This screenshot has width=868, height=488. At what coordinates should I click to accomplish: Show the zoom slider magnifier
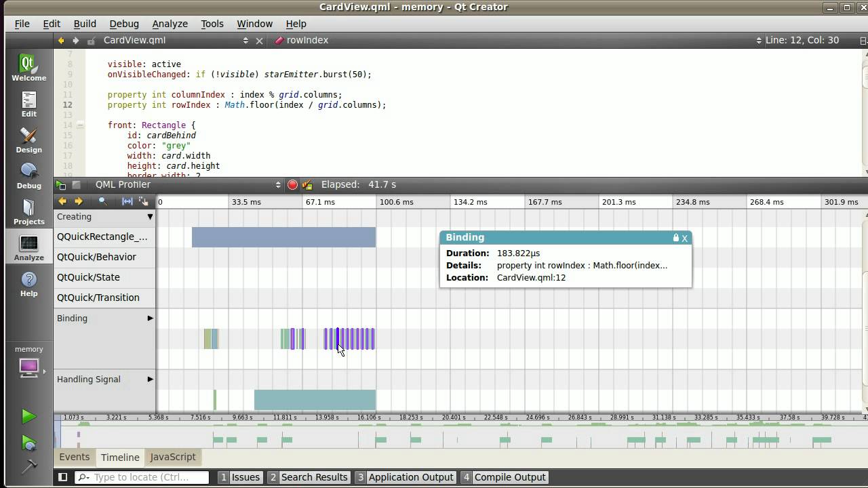[x=102, y=201]
